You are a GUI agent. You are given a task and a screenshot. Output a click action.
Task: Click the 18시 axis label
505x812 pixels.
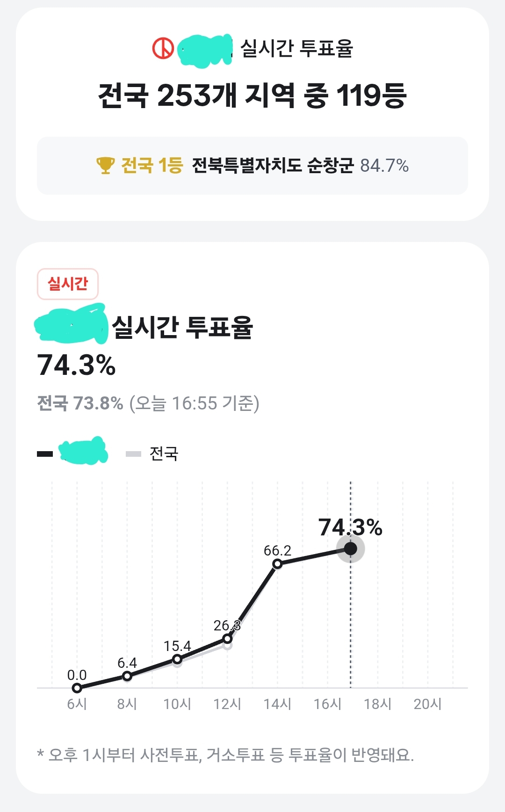coord(377,704)
